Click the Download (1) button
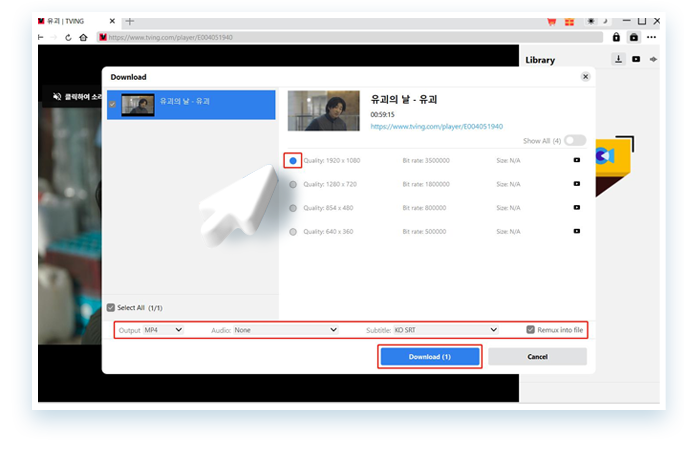The height and width of the screenshot is (449, 684). click(430, 356)
